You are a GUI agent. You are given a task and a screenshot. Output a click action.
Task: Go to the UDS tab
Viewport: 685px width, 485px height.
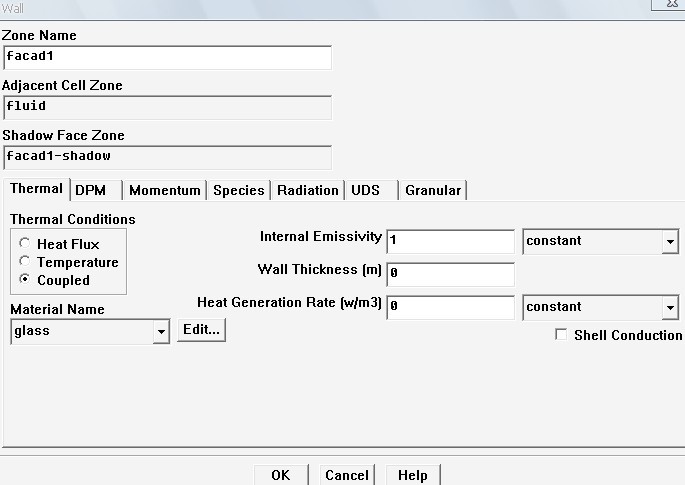click(x=365, y=190)
